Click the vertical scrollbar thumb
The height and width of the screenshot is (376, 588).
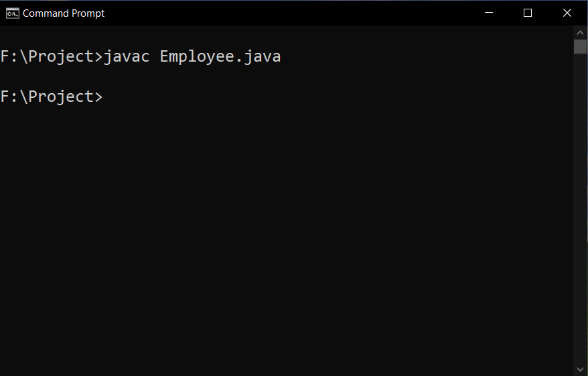(x=580, y=46)
